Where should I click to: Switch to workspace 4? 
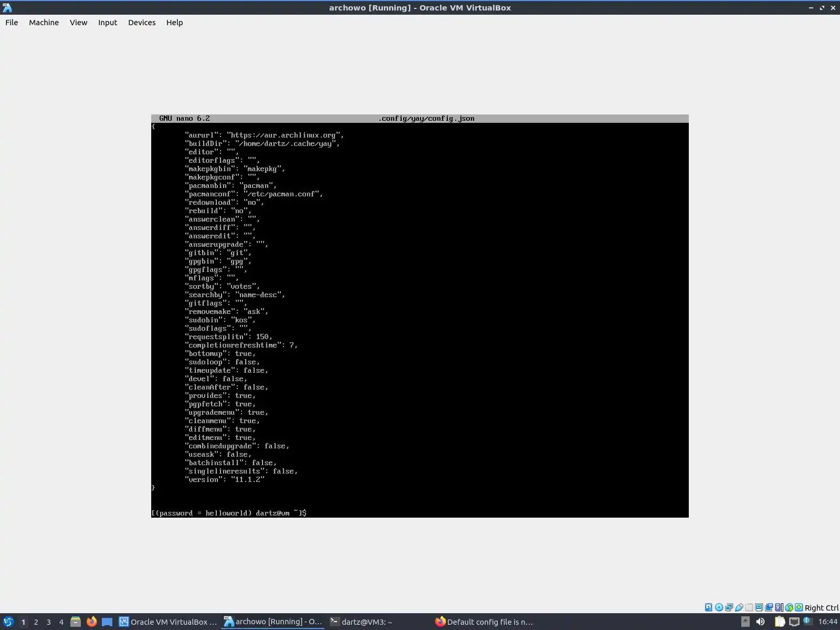pyautogui.click(x=61, y=622)
